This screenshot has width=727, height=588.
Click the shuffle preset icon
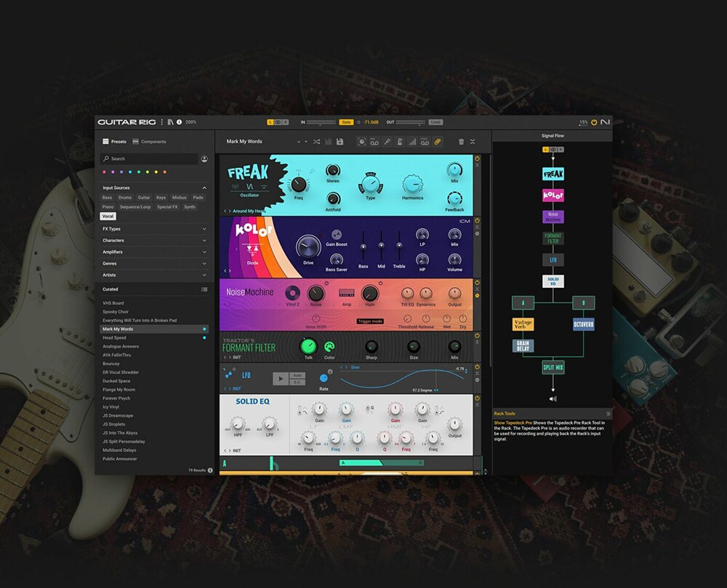(x=316, y=142)
